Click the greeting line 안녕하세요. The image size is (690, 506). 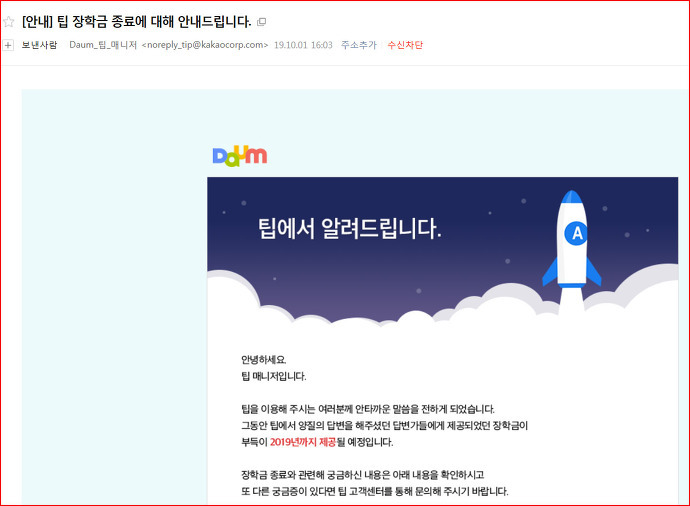pyautogui.click(x=264, y=360)
